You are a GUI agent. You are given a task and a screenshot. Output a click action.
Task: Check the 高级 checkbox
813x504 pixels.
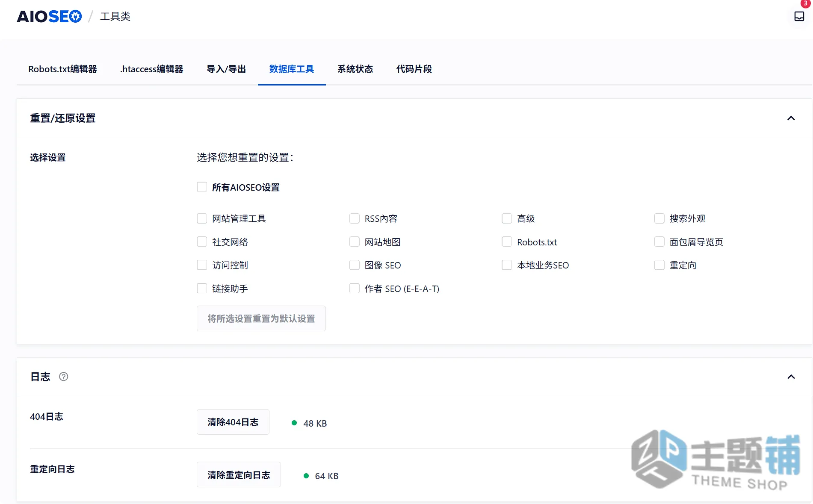(507, 218)
